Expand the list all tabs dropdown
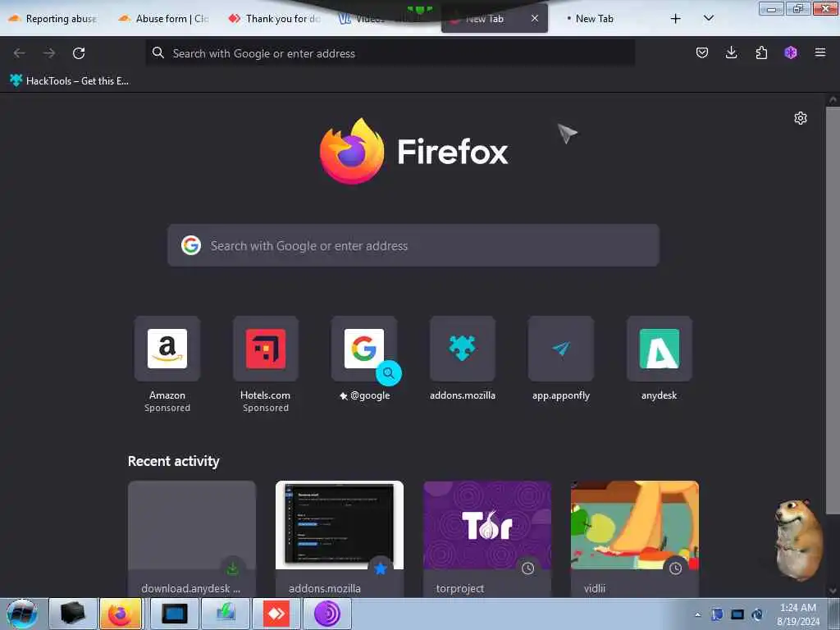This screenshot has width=840, height=630. coord(708,18)
